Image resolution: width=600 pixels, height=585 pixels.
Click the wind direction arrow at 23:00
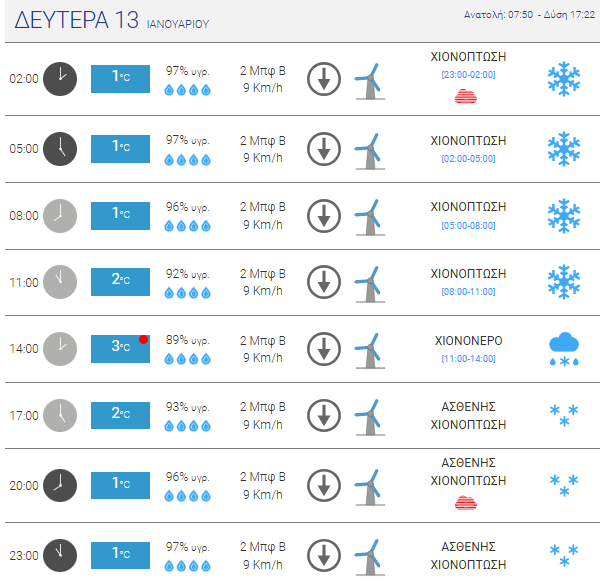(x=324, y=555)
